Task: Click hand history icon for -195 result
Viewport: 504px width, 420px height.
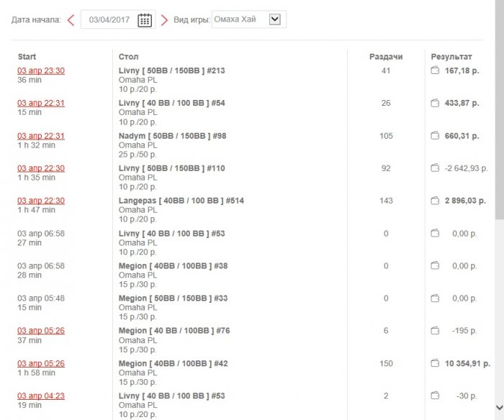Action: 435,331
